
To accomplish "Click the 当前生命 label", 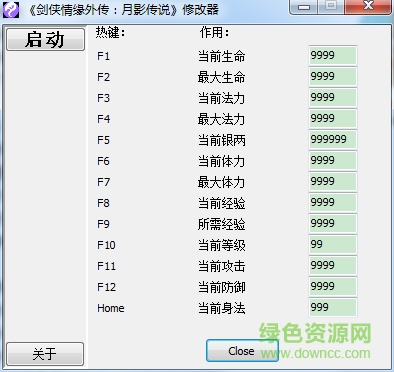I will (222, 56).
